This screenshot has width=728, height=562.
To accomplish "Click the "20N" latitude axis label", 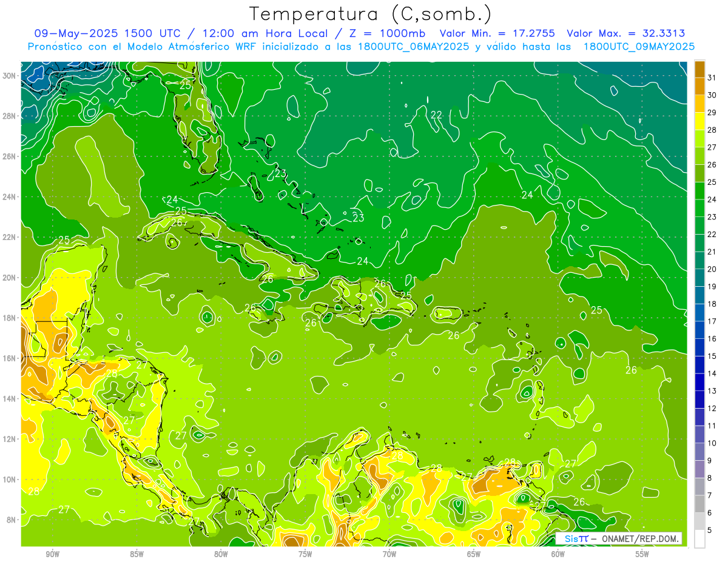I will [x=9, y=277].
